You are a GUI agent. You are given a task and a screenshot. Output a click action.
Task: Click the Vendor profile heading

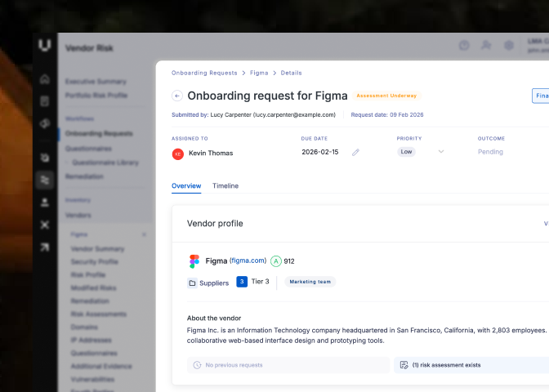tap(215, 223)
